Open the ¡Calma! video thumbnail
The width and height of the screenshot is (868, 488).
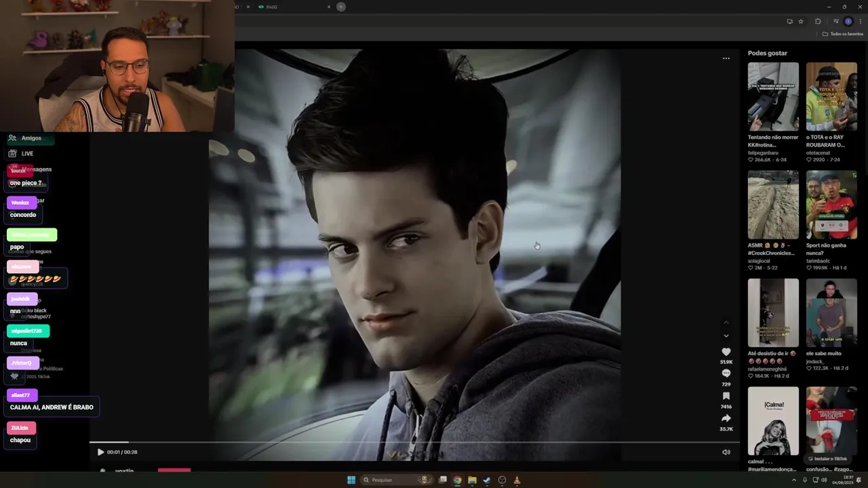click(773, 421)
